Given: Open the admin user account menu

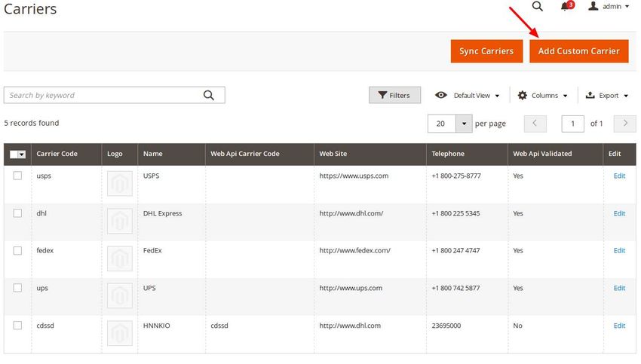Looking at the screenshot, I should (x=609, y=6).
